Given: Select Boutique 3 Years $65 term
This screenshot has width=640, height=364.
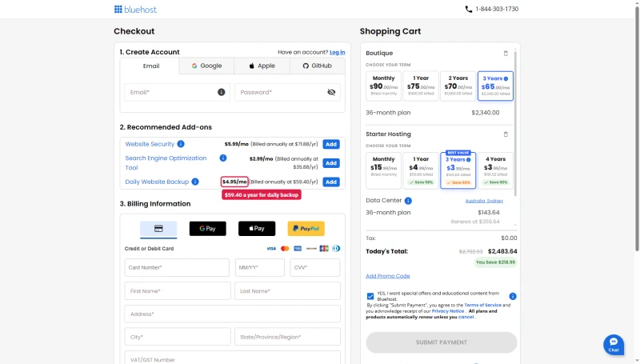Looking at the screenshot, I should (495, 86).
